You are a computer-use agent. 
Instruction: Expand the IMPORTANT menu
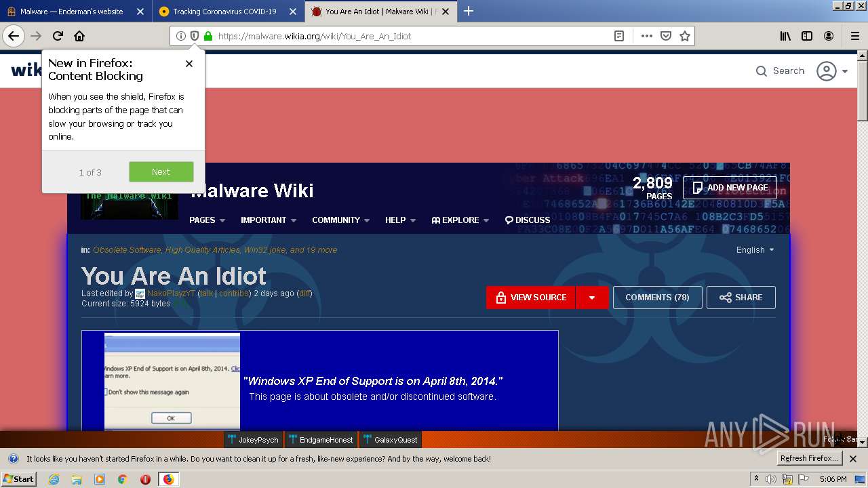click(269, 220)
